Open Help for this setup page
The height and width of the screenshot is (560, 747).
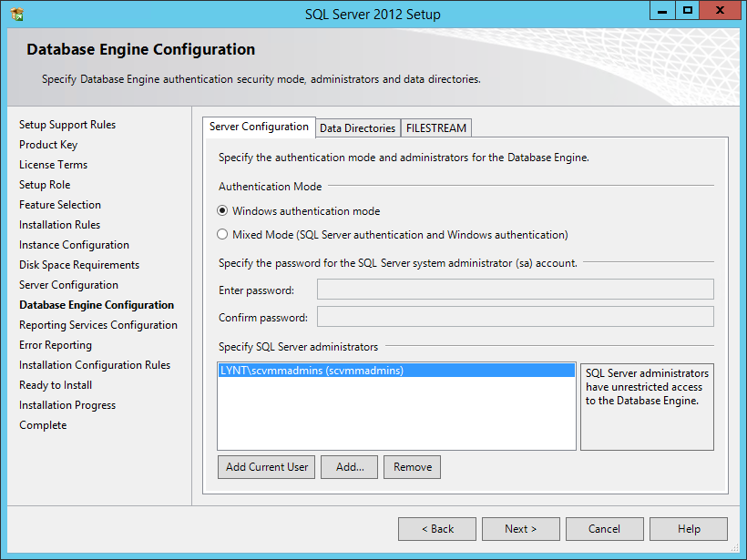click(689, 529)
